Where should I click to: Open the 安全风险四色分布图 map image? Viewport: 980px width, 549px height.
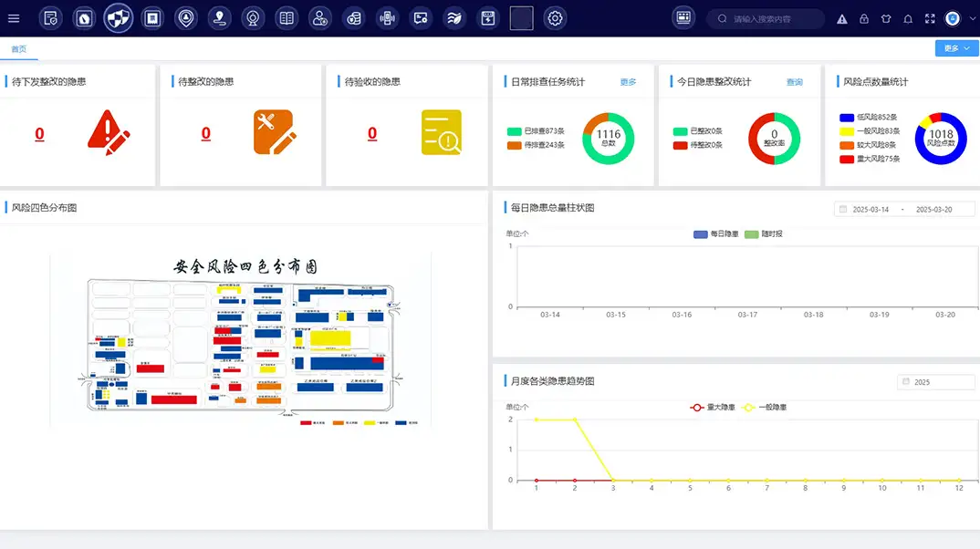(x=241, y=340)
